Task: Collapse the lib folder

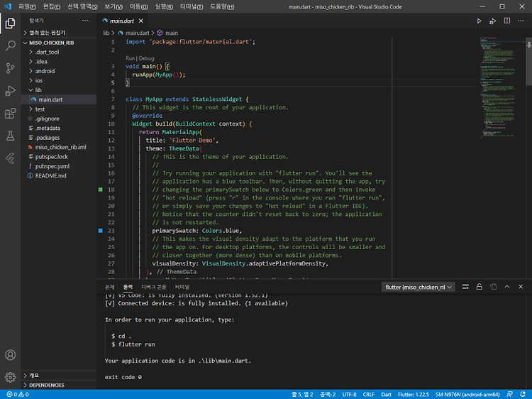Action: (38, 90)
